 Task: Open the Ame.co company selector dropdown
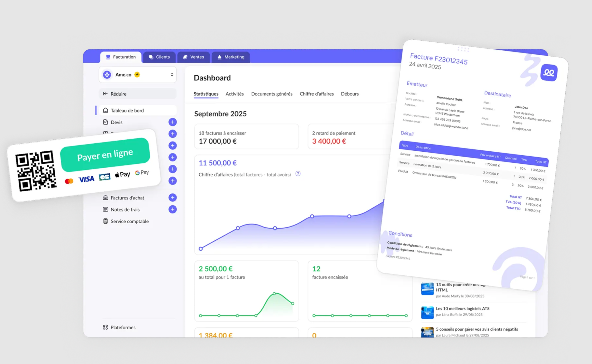pyautogui.click(x=172, y=75)
